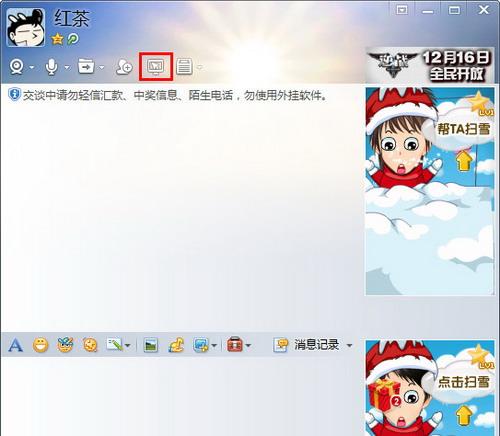
Task: Open the remote desktop monitor icon
Action: click(x=156, y=66)
